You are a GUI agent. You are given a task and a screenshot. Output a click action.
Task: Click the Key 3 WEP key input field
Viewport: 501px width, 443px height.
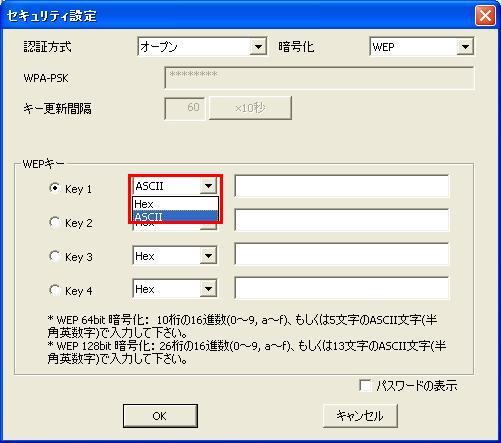[342, 254]
